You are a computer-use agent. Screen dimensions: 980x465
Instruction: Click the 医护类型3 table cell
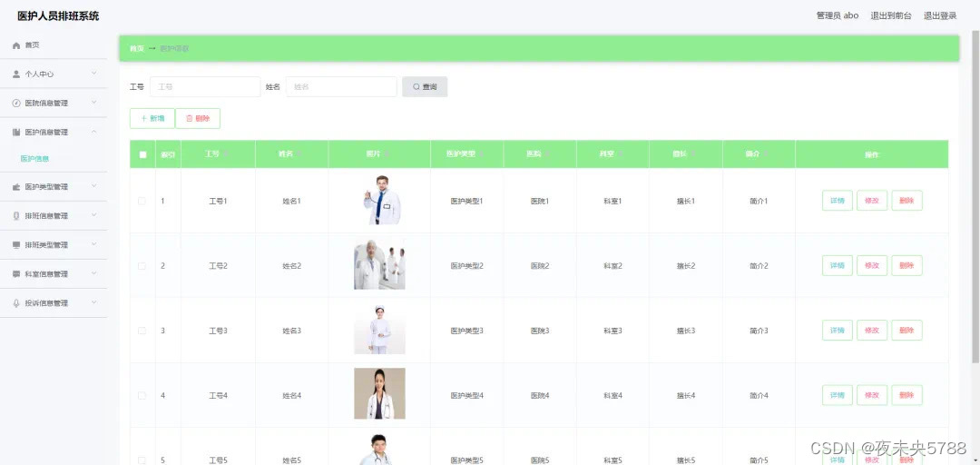[467, 331]
